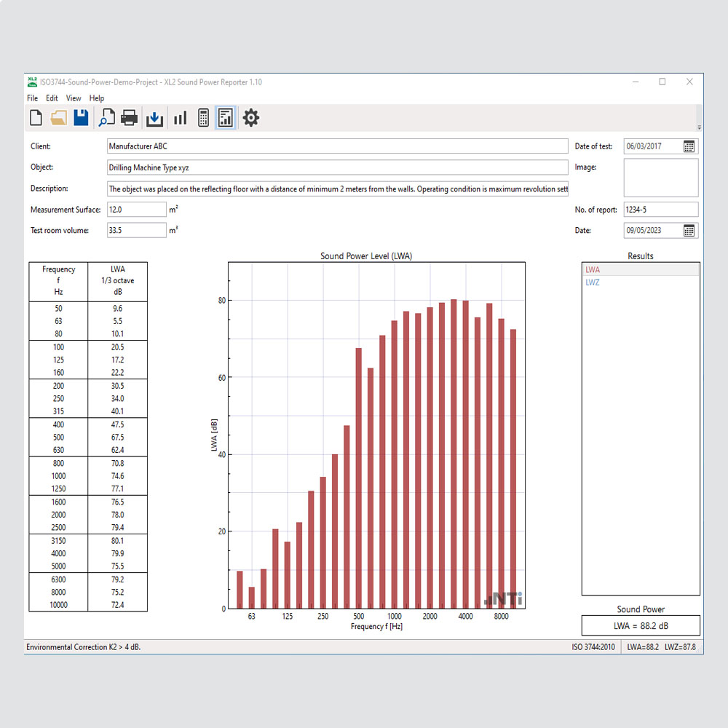This screenshot has width=728, height=728.
Task: Select LWZ in the Results list
Action: pyautogui.click(x=593, y=282)
